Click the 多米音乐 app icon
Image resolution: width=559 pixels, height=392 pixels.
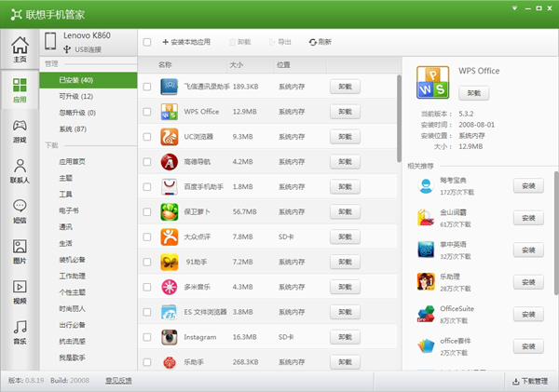coord(169,287)
